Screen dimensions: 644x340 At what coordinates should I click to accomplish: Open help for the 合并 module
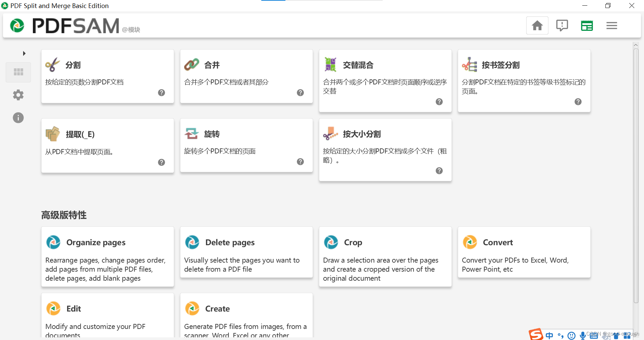[x=300, y=93]
